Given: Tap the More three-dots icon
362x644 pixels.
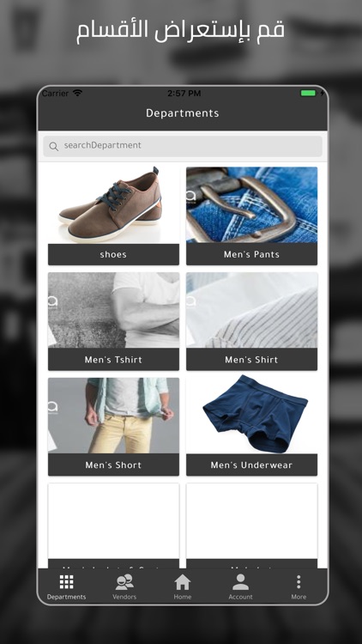Looking at the screenshot, I should coord(299,581).
